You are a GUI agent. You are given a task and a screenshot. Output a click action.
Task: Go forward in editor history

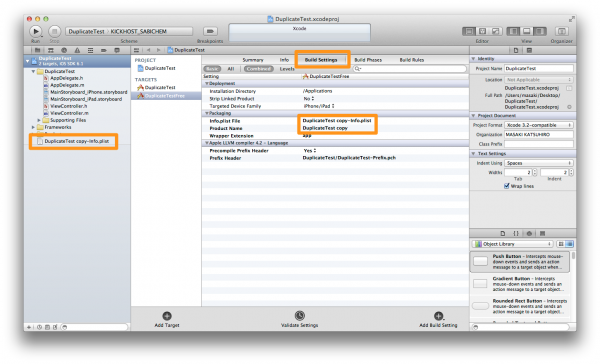tap(158, 50)
